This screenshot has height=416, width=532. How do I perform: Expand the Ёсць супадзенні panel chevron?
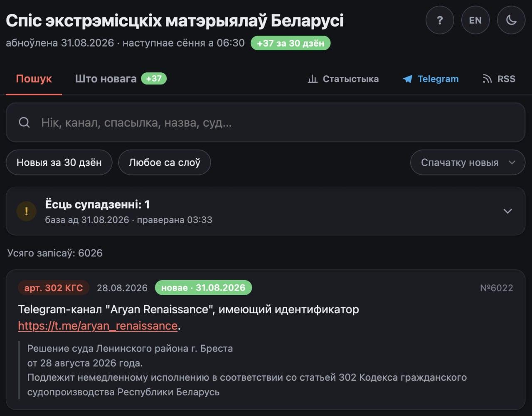click(507, 211)
